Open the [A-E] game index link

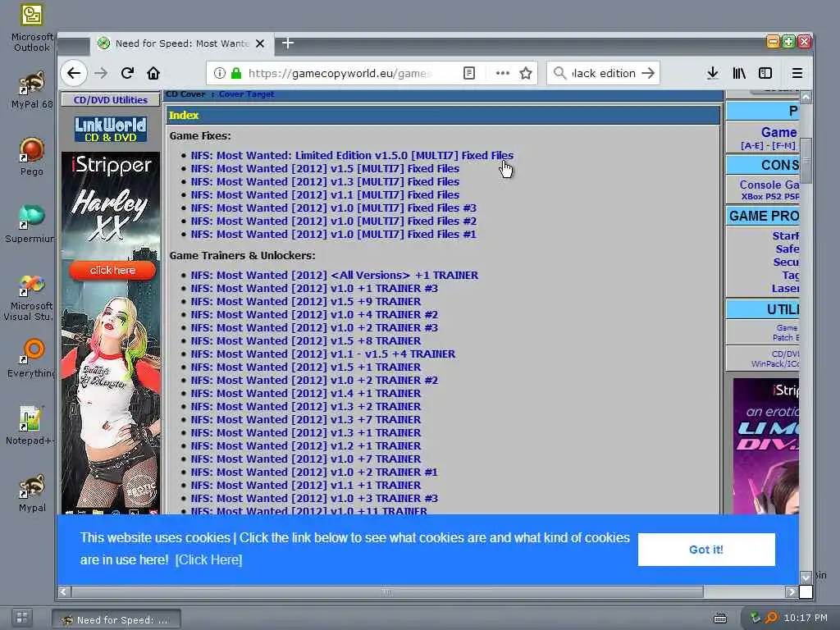coord(754,146)
